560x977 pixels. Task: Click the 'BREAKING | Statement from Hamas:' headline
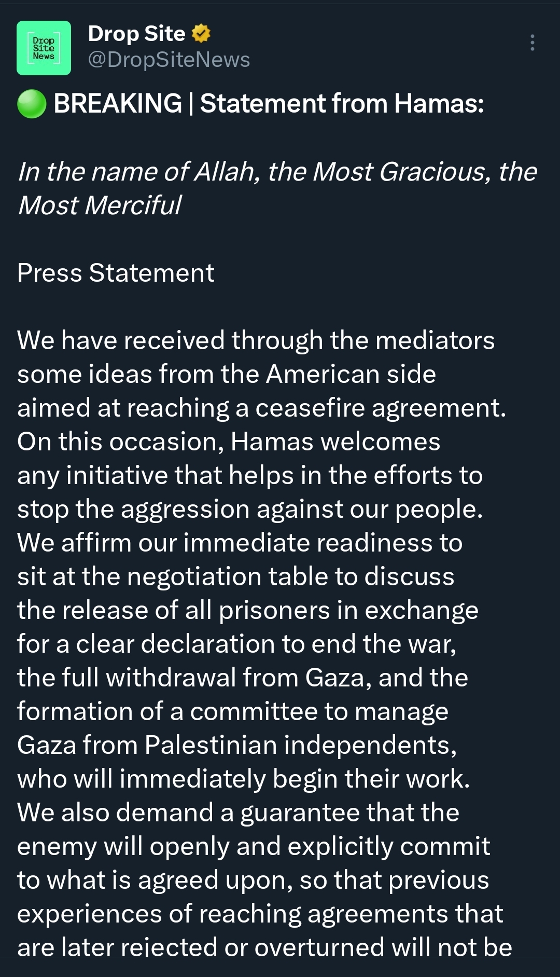click(x=269, y=103)
